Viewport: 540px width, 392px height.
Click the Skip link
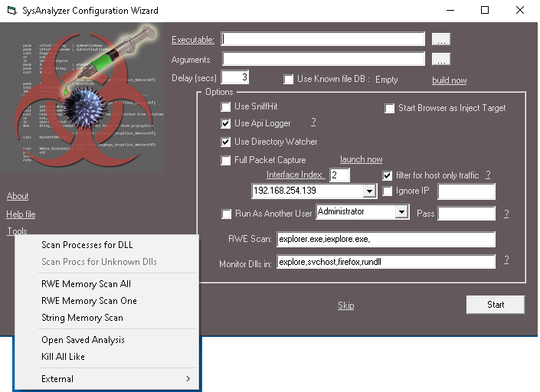(345, 305)
